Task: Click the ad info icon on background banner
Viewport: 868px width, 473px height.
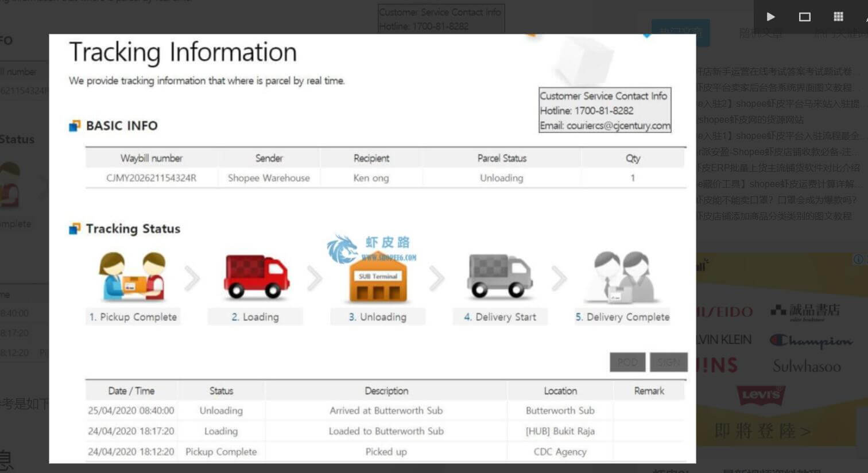Action: coord(859,259)
